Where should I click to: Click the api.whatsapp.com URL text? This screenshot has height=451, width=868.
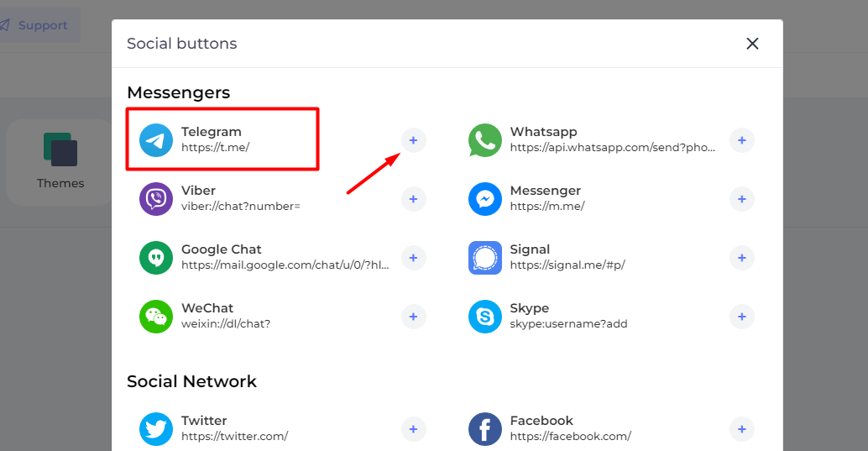pos(613,147)
